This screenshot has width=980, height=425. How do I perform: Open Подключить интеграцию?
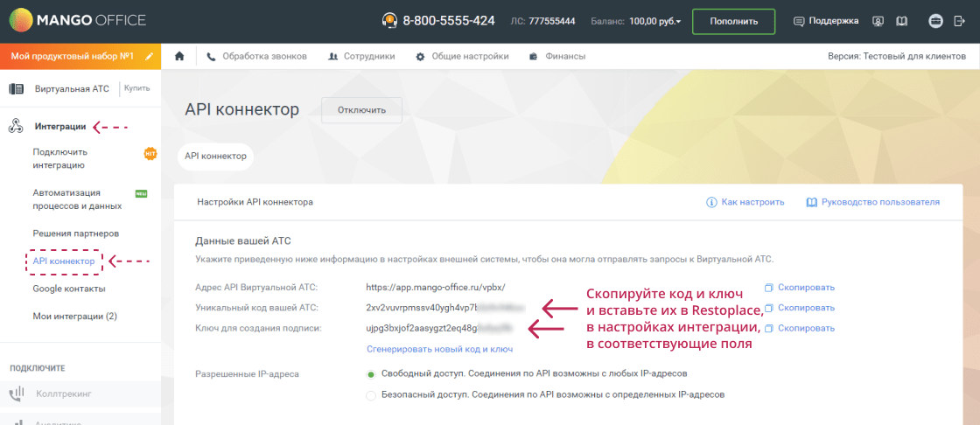point(60,159)
